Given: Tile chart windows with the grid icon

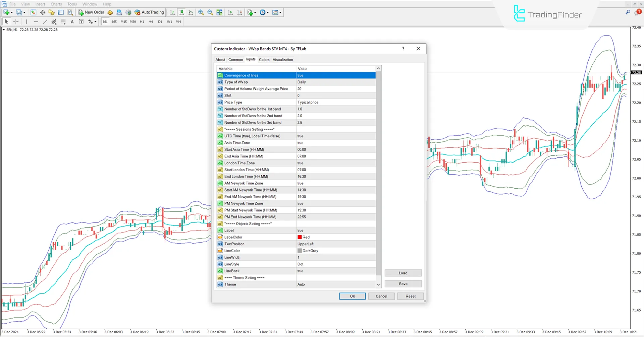Looking at the screenshot, I should point(219,12).
